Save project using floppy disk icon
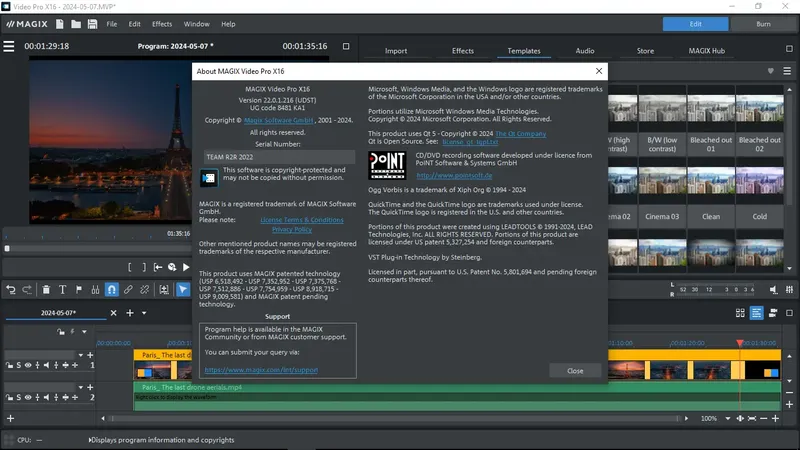The height and width of the screenshot is (450, 800). [x=92, y=24]
